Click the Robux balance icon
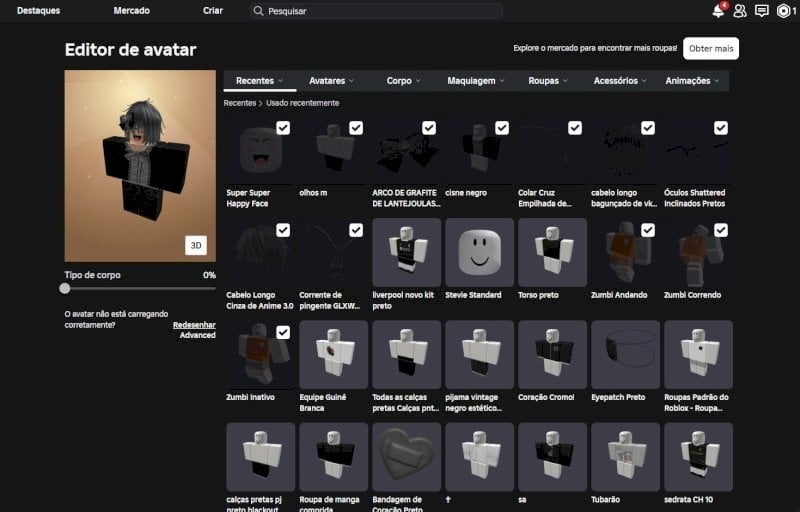 [x=784, y=11]
